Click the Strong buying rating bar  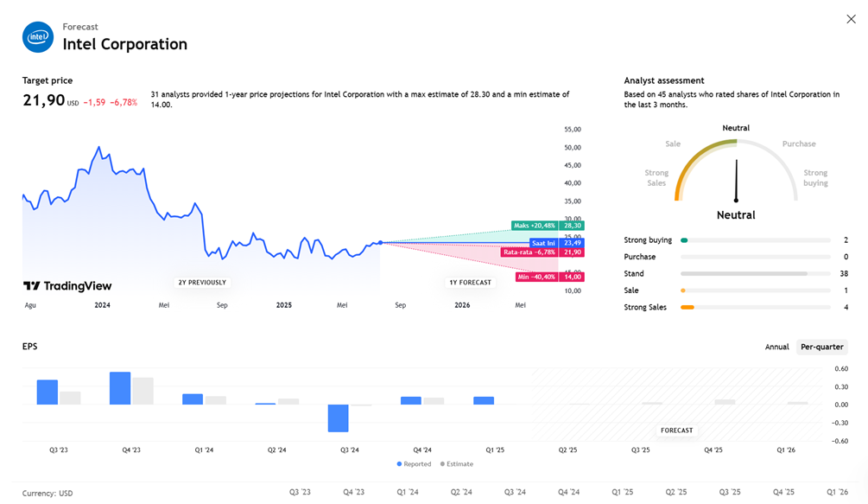(755, 240)
